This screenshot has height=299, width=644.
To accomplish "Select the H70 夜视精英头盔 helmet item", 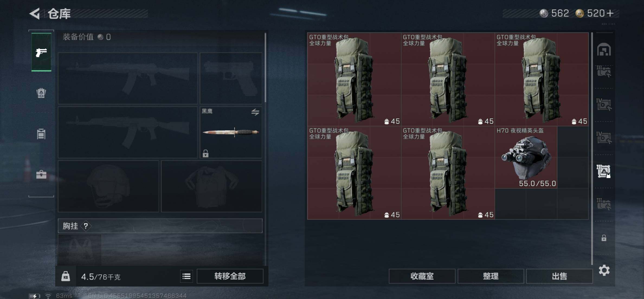I will tap(526, 157).
